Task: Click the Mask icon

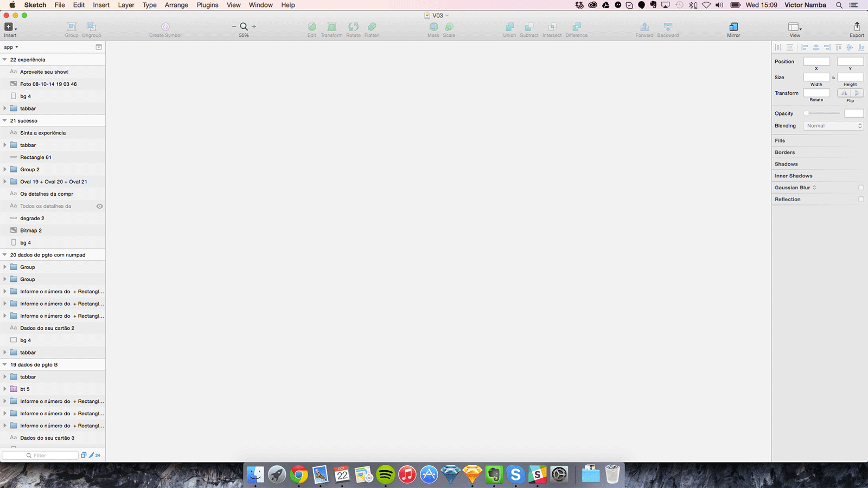Action: point(433,27)
